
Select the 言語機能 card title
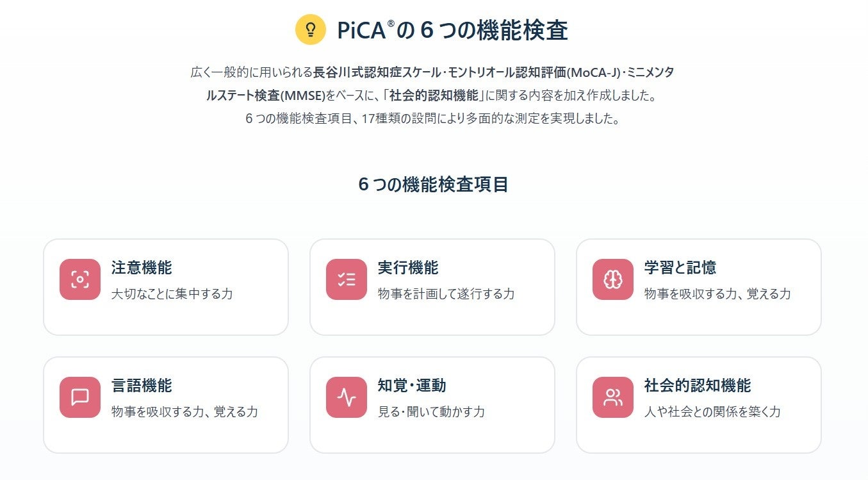click(x=142, y=386)
